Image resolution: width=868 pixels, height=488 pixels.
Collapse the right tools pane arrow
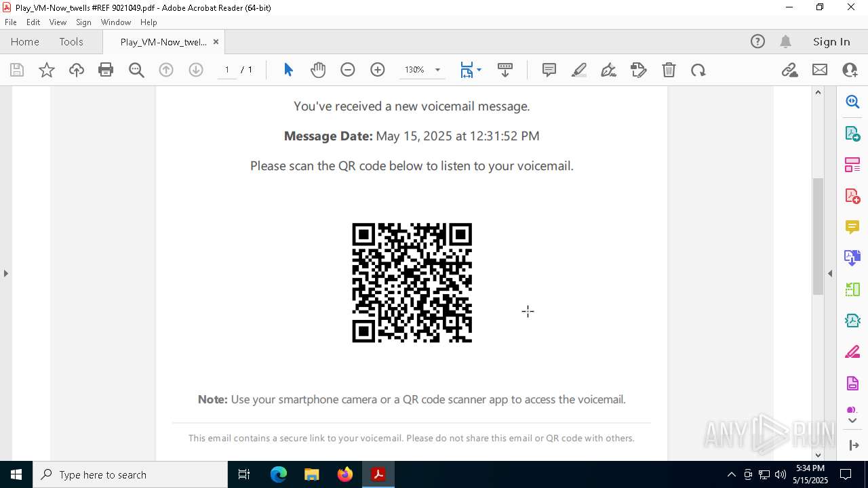(830, 273)
